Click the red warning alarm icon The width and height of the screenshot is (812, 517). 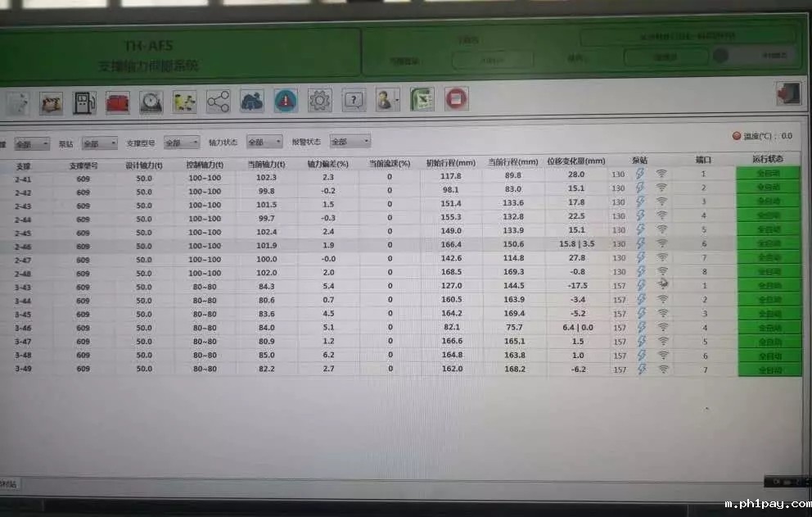286,101
